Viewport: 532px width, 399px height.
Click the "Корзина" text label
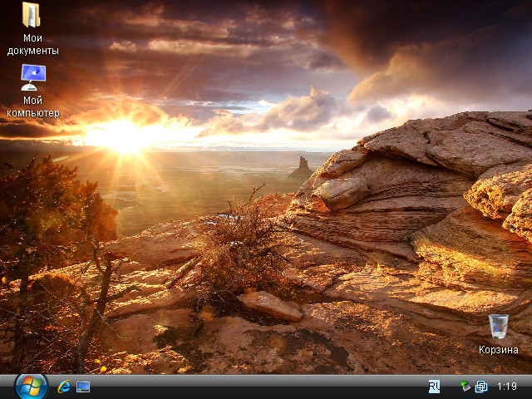pos(499,350)
